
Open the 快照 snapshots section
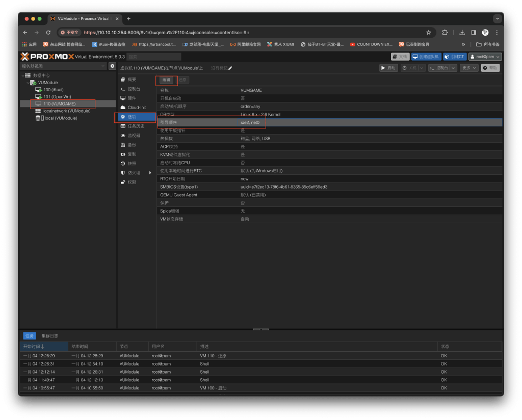point(132,164)
